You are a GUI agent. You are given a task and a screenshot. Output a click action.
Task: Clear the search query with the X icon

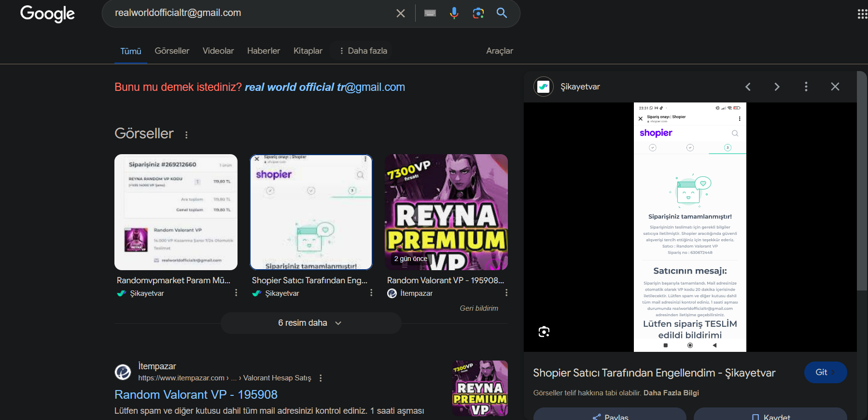click(401, 14)
